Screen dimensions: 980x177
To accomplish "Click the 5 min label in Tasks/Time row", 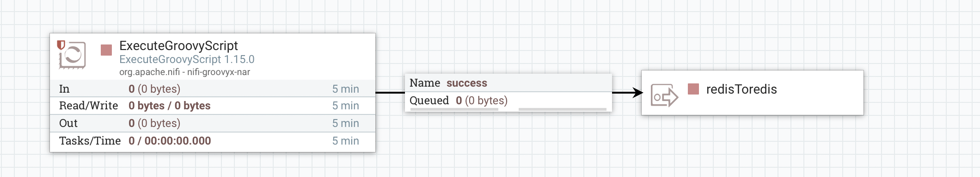I will [345, 141].
